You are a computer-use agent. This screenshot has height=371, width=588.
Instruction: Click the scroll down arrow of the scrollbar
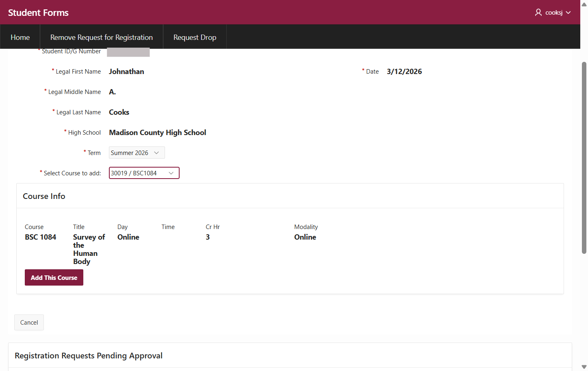[x=584, y=367]
